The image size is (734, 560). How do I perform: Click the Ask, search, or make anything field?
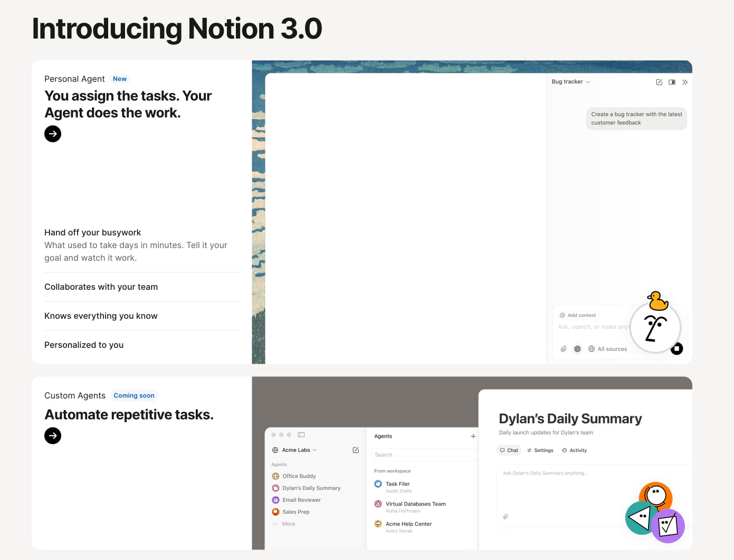coord(594,327)
